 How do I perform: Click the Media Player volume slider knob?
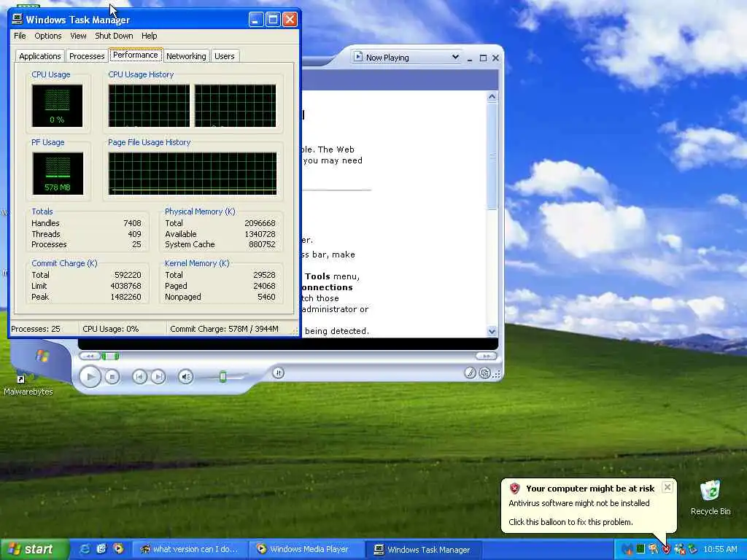(222, 377)
